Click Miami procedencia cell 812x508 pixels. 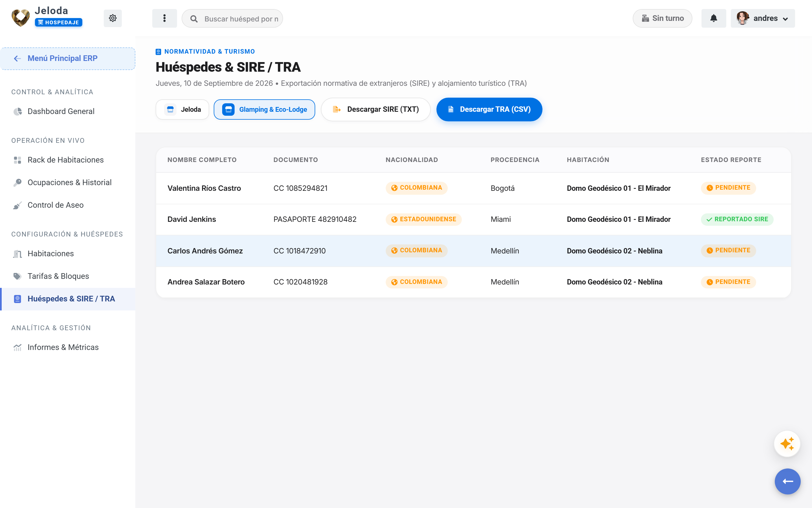[x=501, y=219]
